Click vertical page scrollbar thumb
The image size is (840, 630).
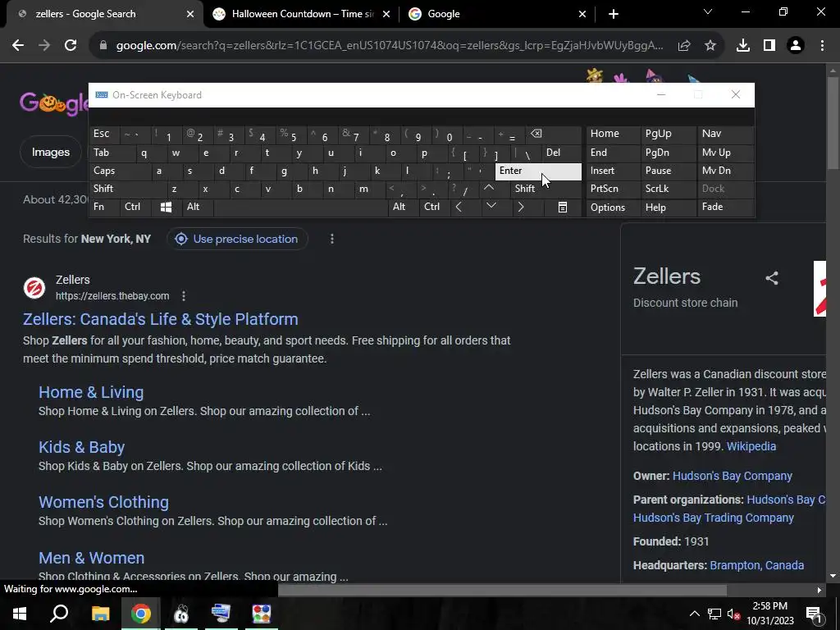click(833, 123)
